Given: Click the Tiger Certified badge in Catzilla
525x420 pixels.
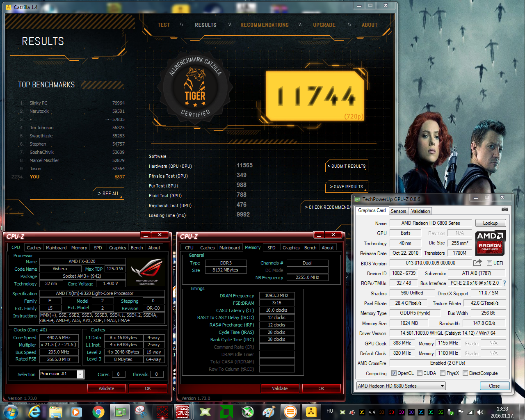Looking at the screenshot, I should coord(195,88).
